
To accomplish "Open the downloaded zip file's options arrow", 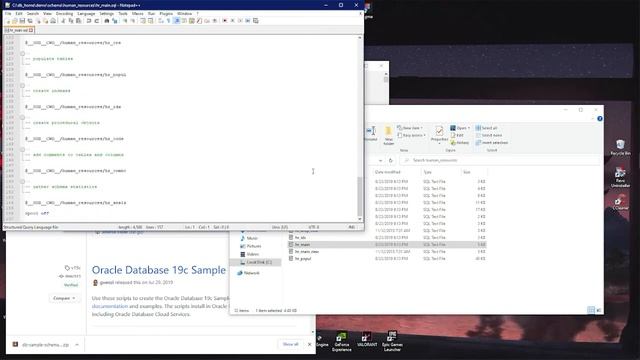I will coord(77,345).
